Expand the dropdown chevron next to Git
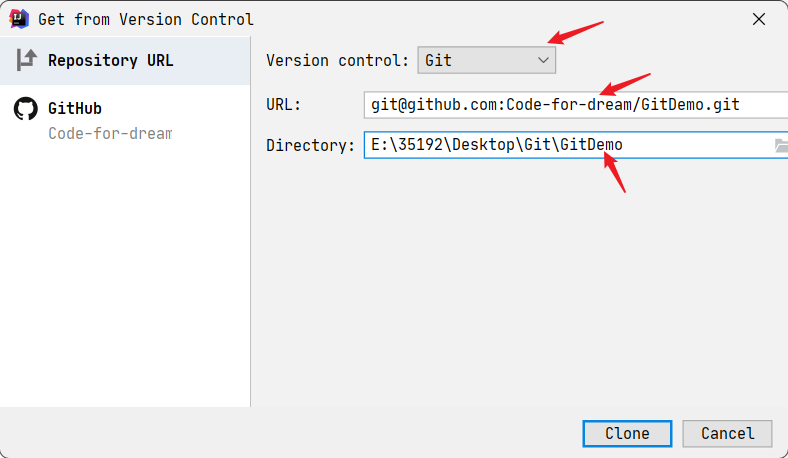The height and width of the screenshot is (458, 788). tap(543, 60)
